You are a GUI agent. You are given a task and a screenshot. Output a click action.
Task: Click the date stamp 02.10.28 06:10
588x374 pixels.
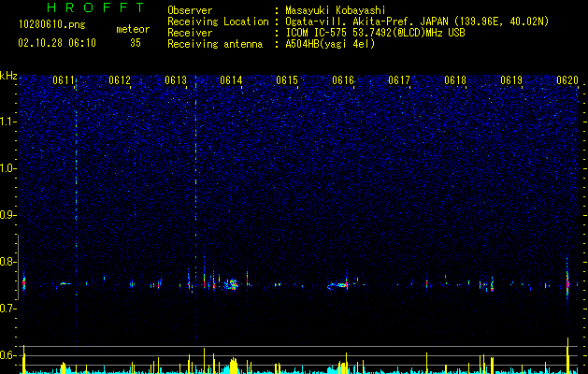(57, 43)
